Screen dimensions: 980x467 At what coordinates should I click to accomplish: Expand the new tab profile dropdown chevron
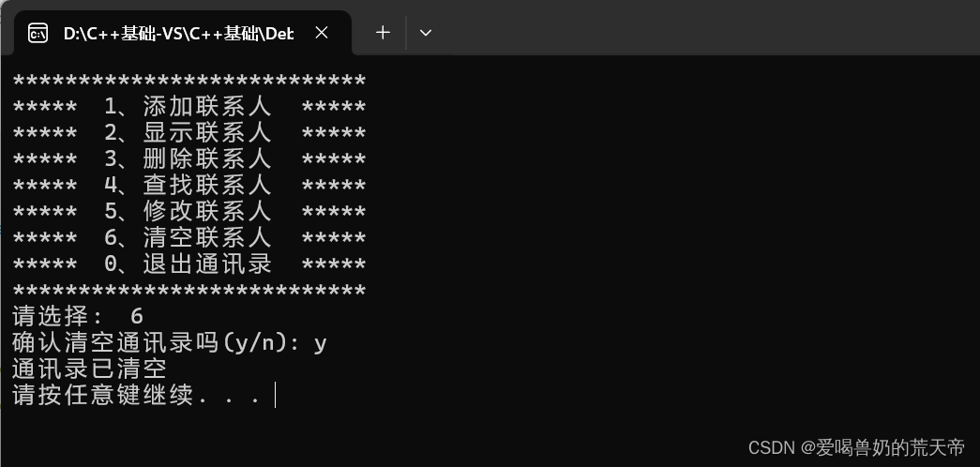[x=426, y=33]
